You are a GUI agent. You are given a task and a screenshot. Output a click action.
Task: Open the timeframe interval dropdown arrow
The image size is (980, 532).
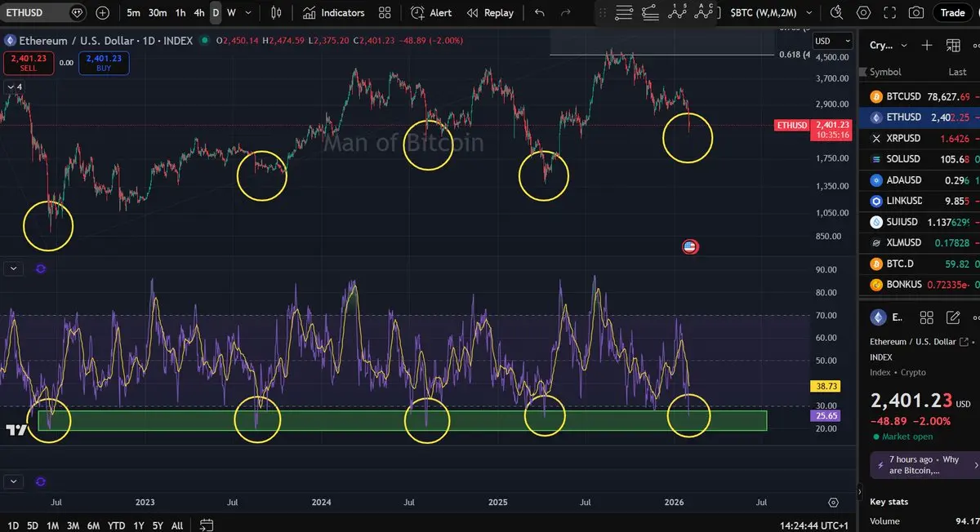[249, 13]
